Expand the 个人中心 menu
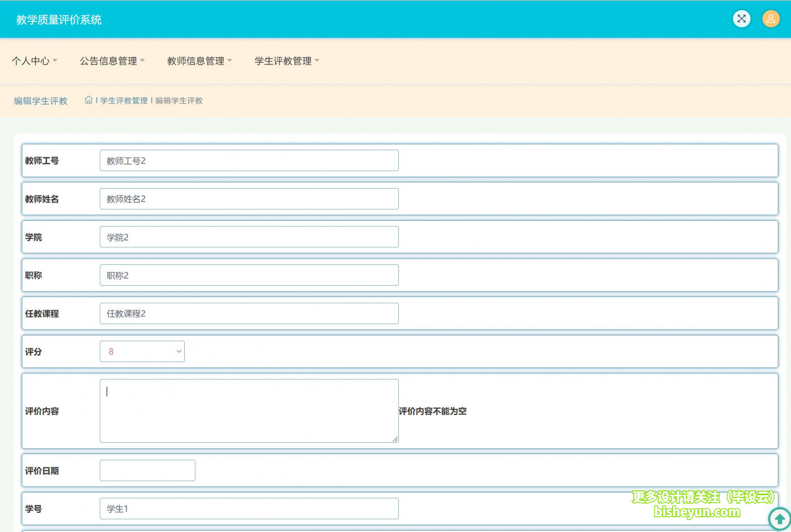This screenshot has height=532, width=791. (x=34, y=61)
